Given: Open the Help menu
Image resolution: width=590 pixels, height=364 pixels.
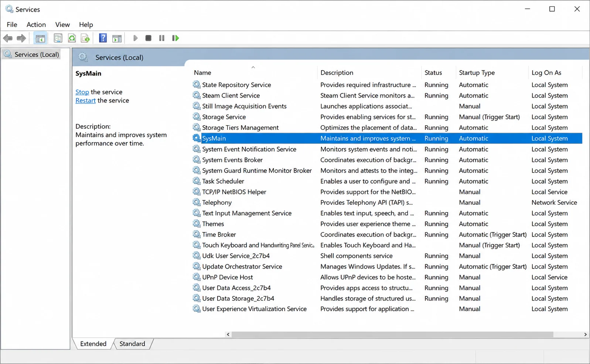Looking at the screenshot, I should coord(86,24).
